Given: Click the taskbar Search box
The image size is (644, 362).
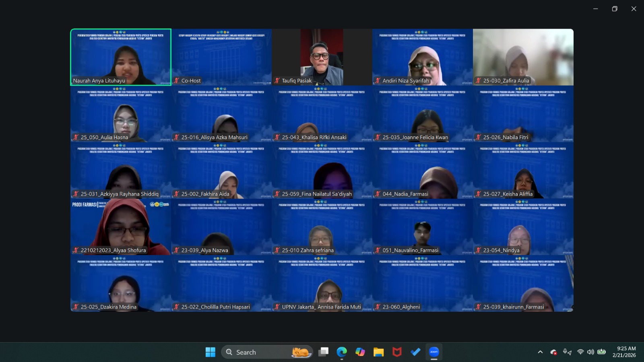Looking at the screenshot, I should pyautogui.click(x=258, y=352).
